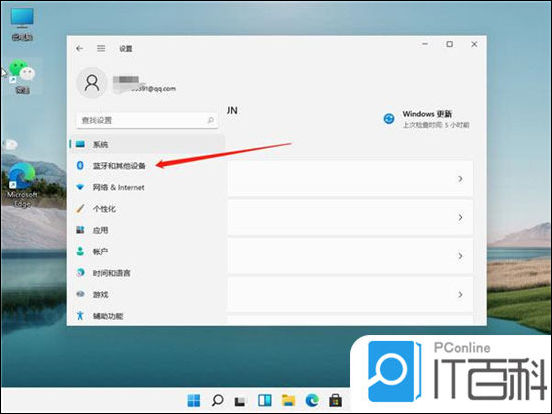Maximize the Settings window
This screenshot has width=552, height=414.
[x=450, y=44]
